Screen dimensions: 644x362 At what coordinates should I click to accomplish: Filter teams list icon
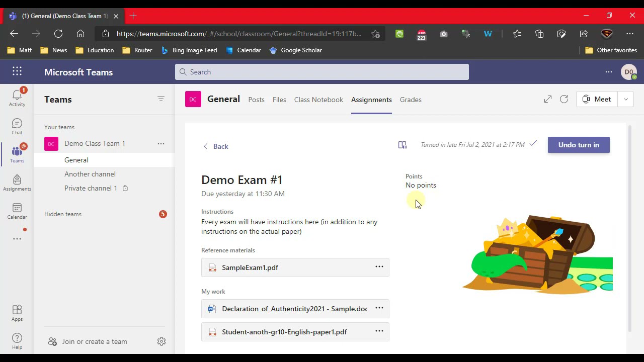coord(161,99)
